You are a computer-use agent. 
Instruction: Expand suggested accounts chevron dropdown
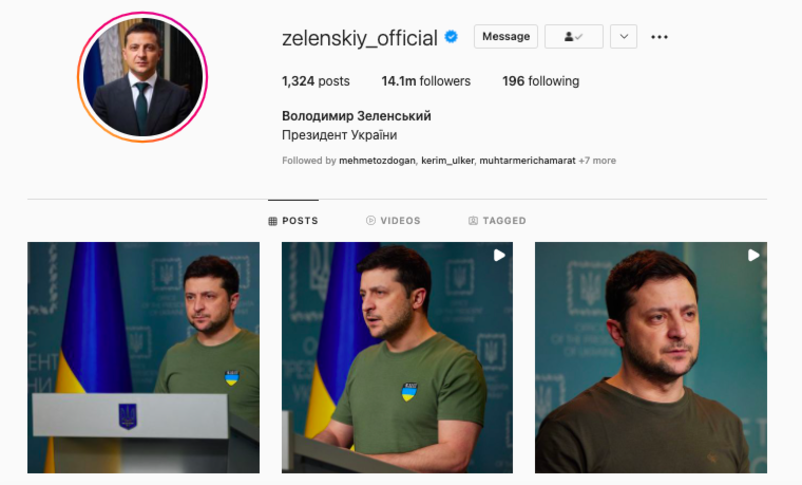coord(623,36)
